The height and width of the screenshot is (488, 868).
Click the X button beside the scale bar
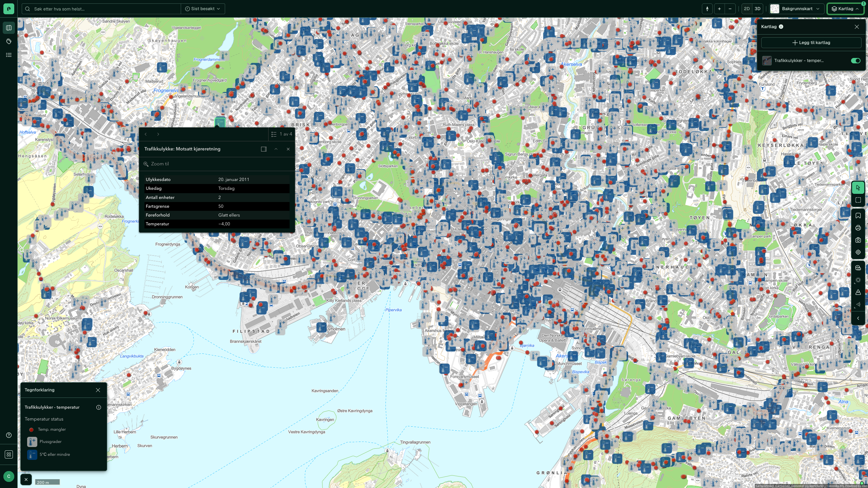point(26,480)
